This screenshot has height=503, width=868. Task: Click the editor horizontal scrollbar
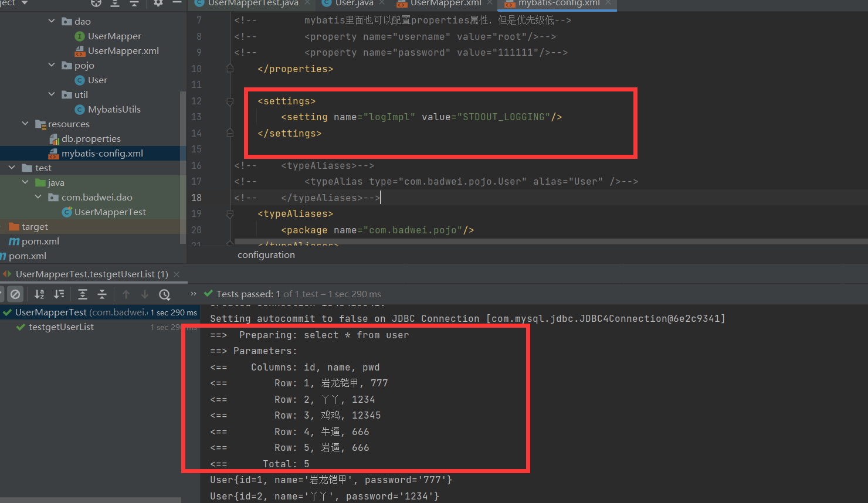tap(551, 242)
